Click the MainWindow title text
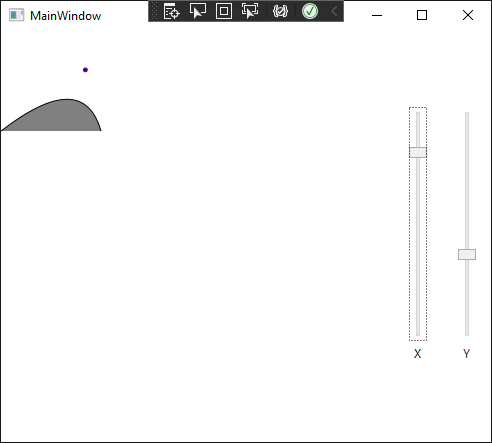 [x=66, y=16]
